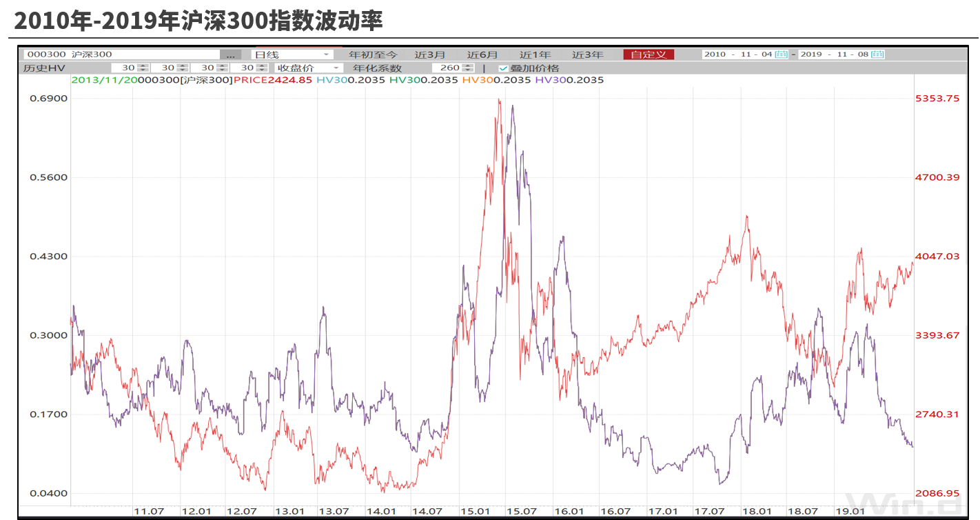Viewport: 980px width, 520px height.
Task: Click the 2019-11-08 end date field
Action: [x=834, y=54]
